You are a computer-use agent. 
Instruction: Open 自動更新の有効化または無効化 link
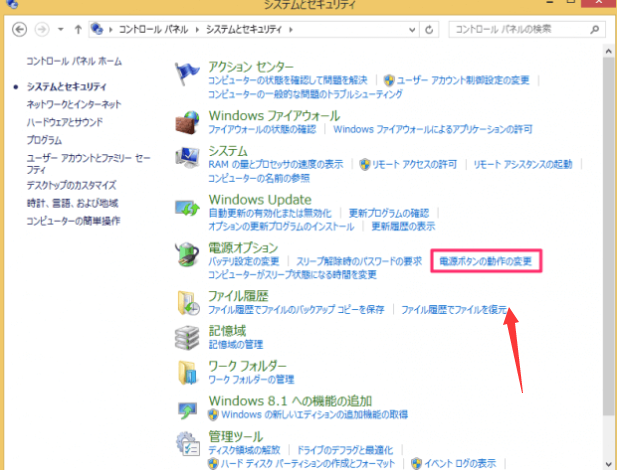tap(270, 213)
